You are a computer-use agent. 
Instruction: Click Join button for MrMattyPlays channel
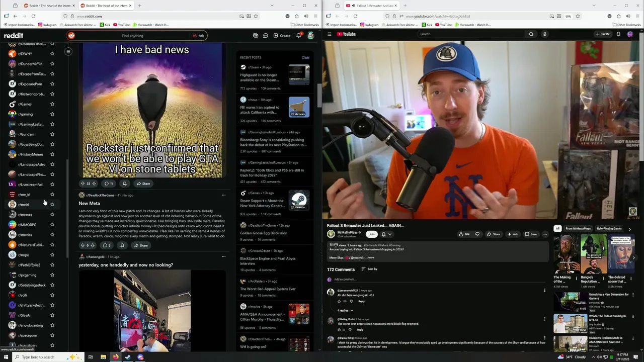[372, 234]
